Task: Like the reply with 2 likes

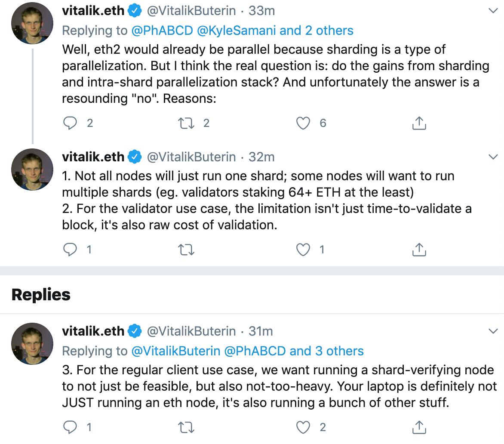Action: tap(303, 427)
